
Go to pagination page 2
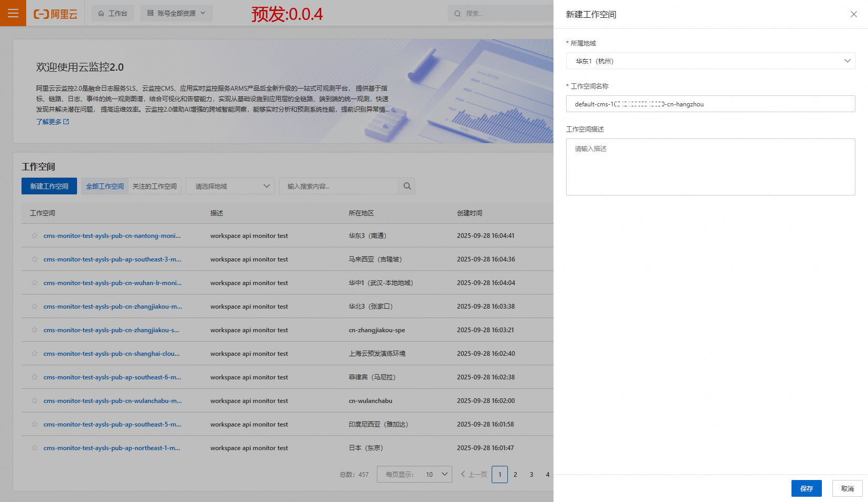515,474
